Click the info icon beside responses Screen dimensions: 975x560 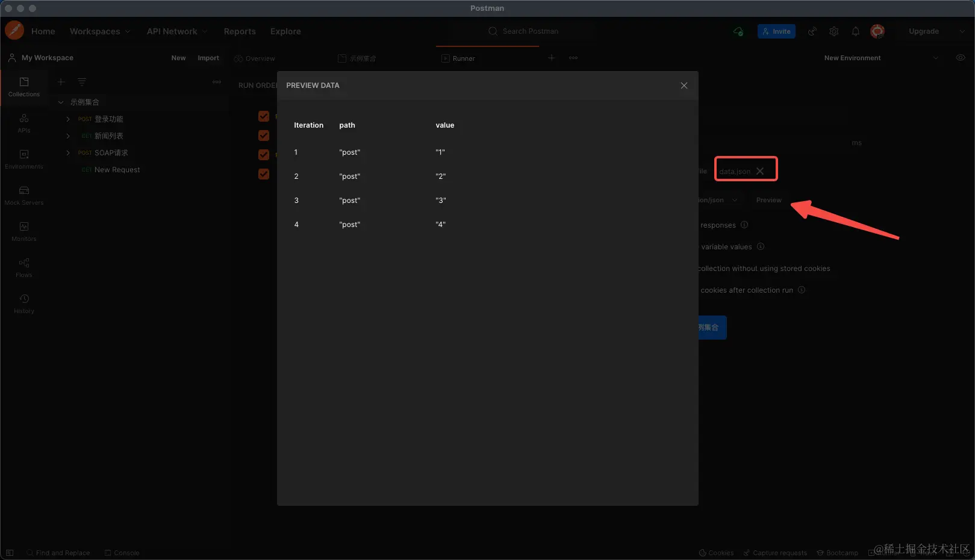744,225
